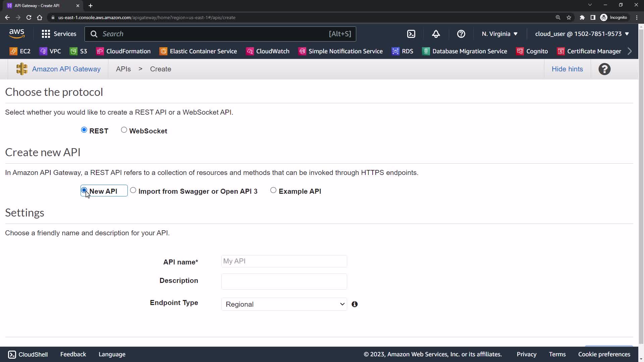Click the notifications bell icon
Viewport: 644px width, 362px height.
point(436,34)
